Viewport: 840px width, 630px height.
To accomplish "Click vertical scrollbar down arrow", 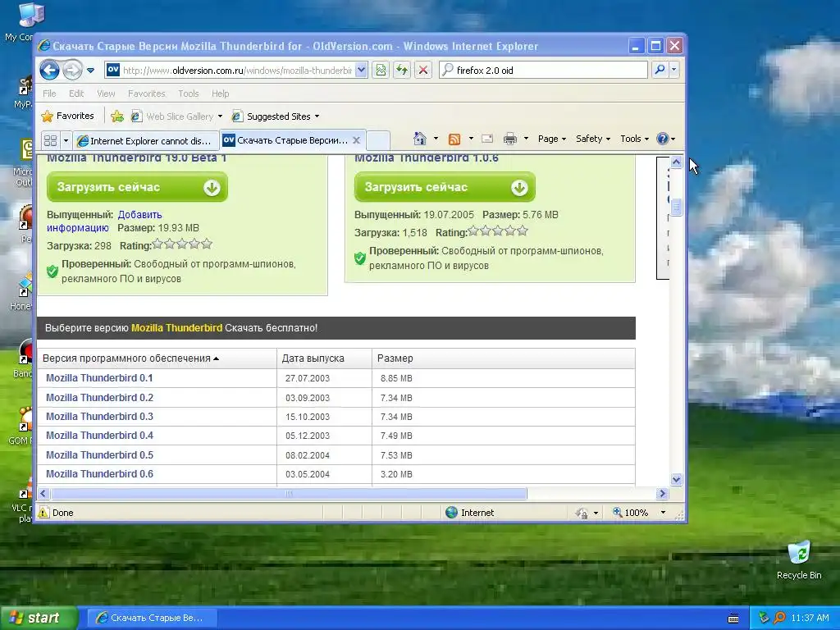I will [676, 479].
